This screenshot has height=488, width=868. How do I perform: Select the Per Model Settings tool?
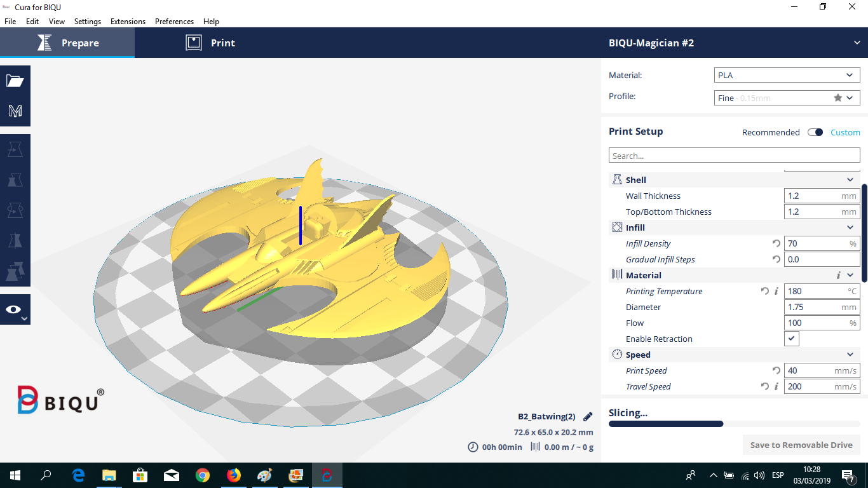(15, 271)
